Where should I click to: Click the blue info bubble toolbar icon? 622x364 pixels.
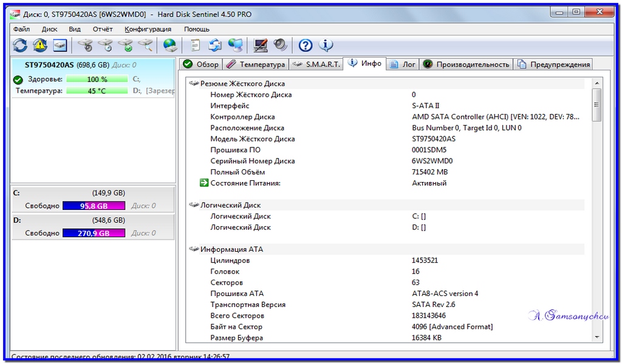326,45
